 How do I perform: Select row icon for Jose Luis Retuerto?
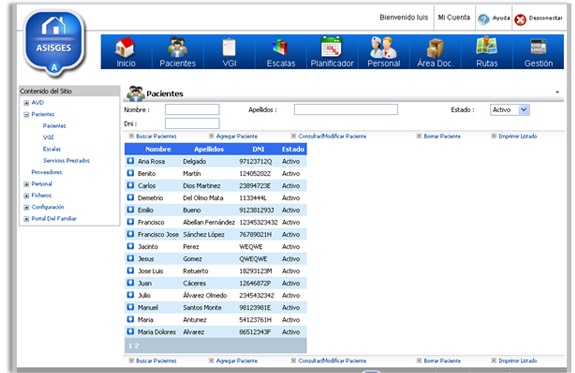click(x=131, y=270)
